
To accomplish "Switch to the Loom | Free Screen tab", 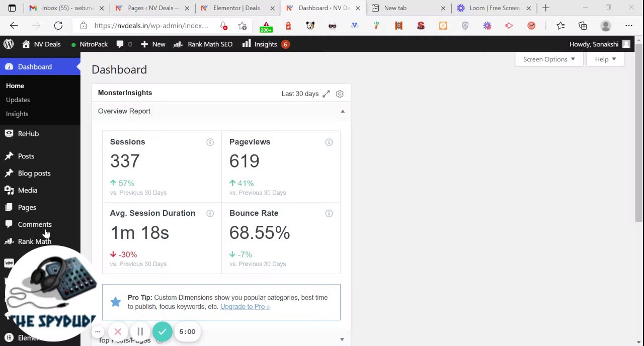I will pos(494,8).
